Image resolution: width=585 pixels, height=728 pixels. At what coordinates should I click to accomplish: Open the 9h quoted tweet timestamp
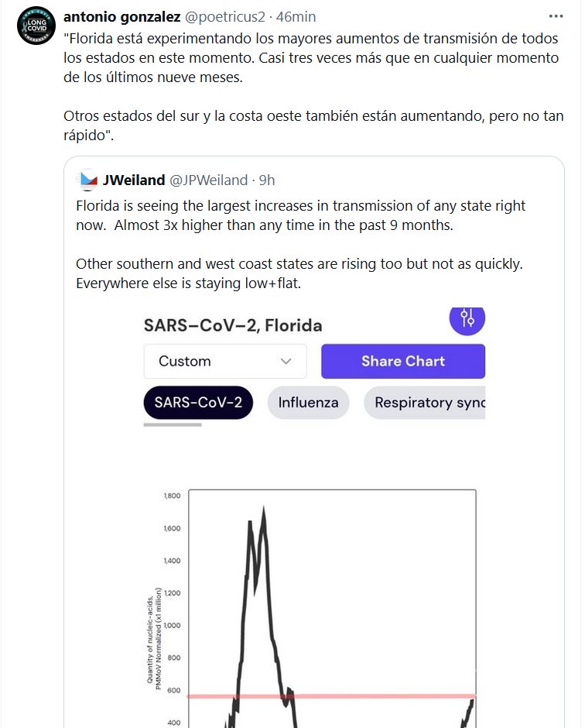[267, 180]
